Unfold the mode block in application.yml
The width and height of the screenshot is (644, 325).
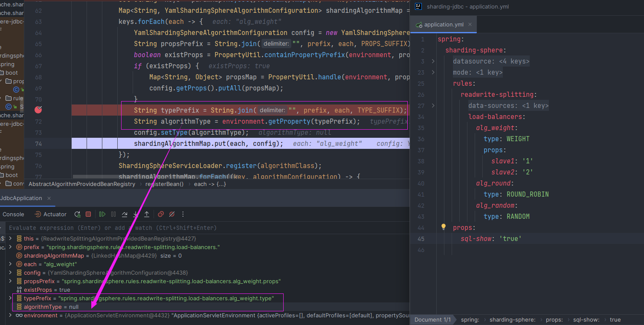pyautogui.click(x=433, y=72)
